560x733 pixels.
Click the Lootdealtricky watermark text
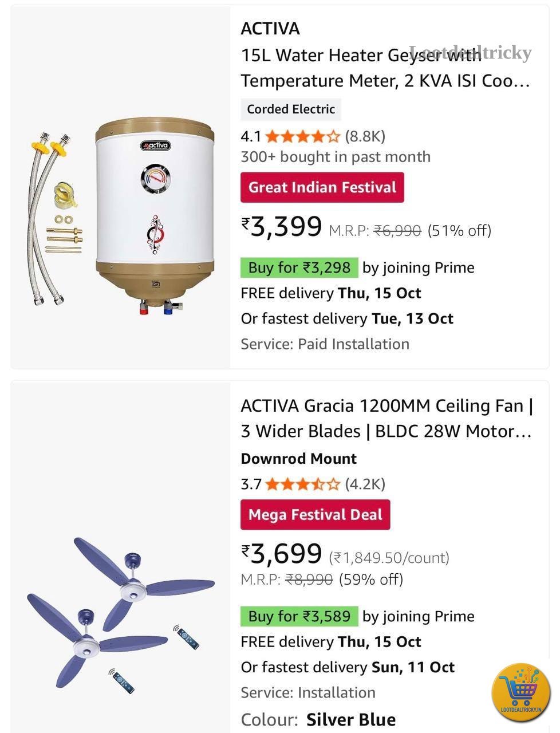pyautogui.click(x=470, y=53)
